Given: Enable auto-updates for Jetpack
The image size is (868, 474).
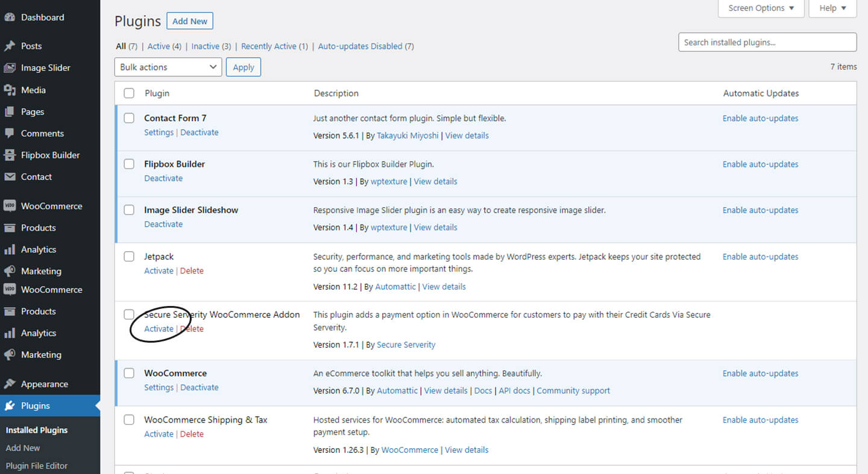Looking at the screenshot, I should tap(761, 257).
